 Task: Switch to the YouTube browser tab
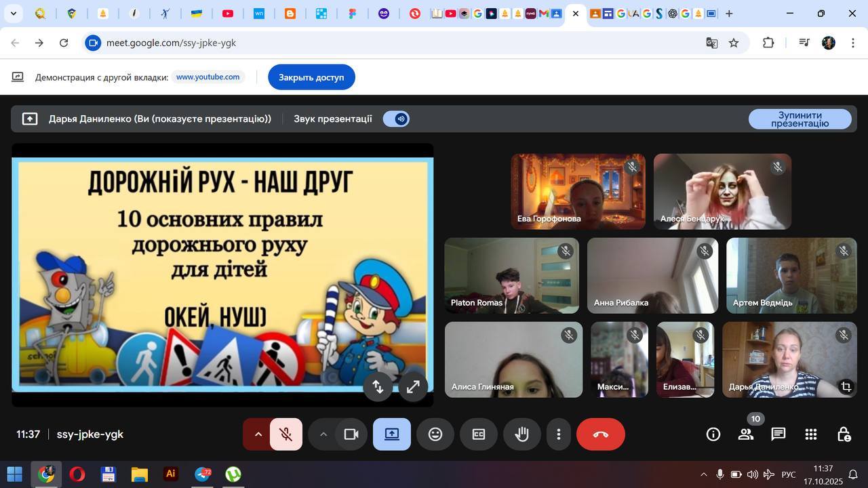(x=228, y=14)
